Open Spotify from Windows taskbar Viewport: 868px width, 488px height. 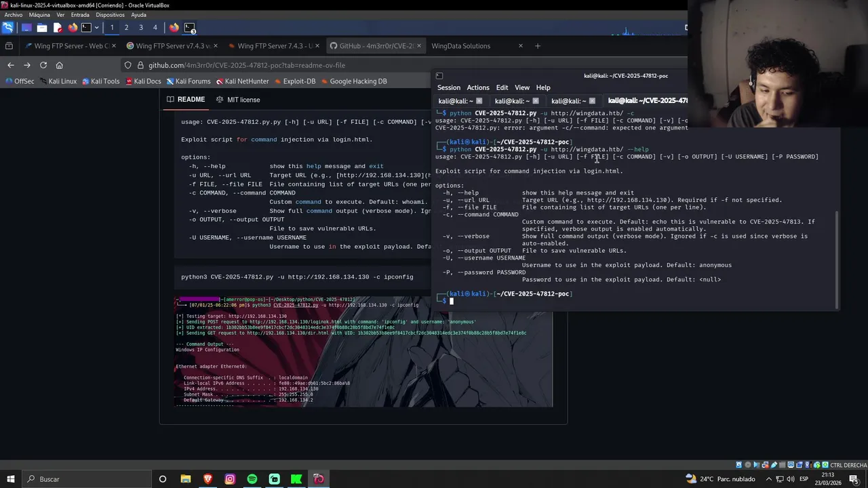coord(252,479)
